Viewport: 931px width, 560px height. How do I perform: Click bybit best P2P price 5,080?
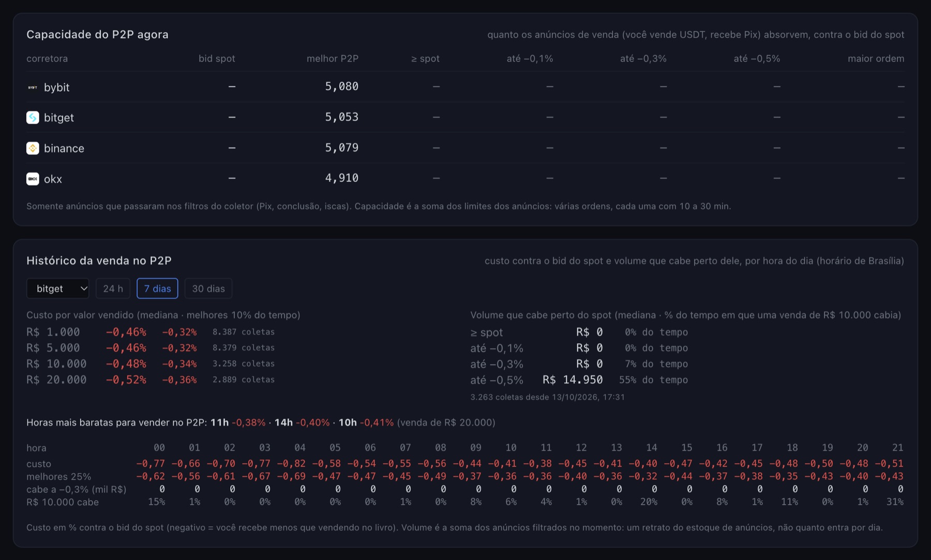click(x=341, y=86)
